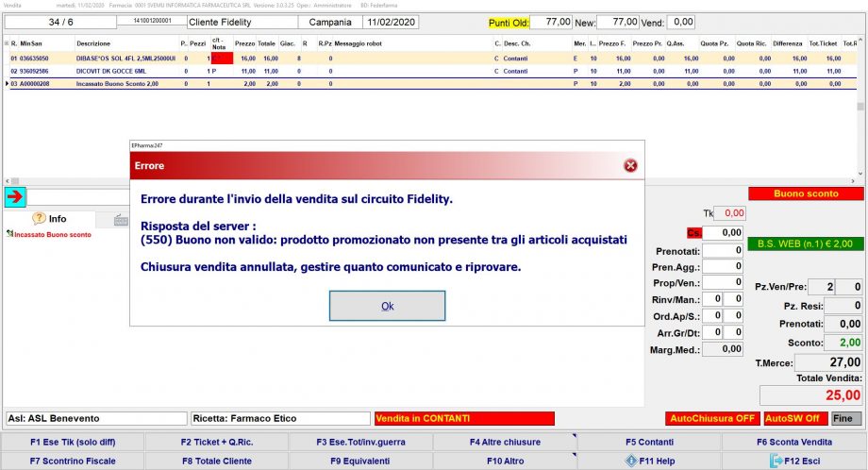This screenshot has width=868, height=470.
Task: Switch to the keyboard icon tab
Action: (120, 219)
